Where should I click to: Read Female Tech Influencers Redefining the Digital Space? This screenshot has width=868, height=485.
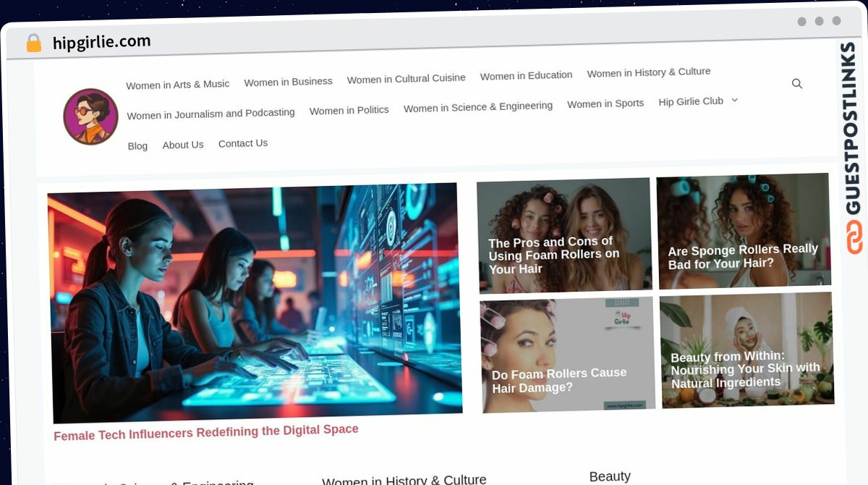(206, 433)
